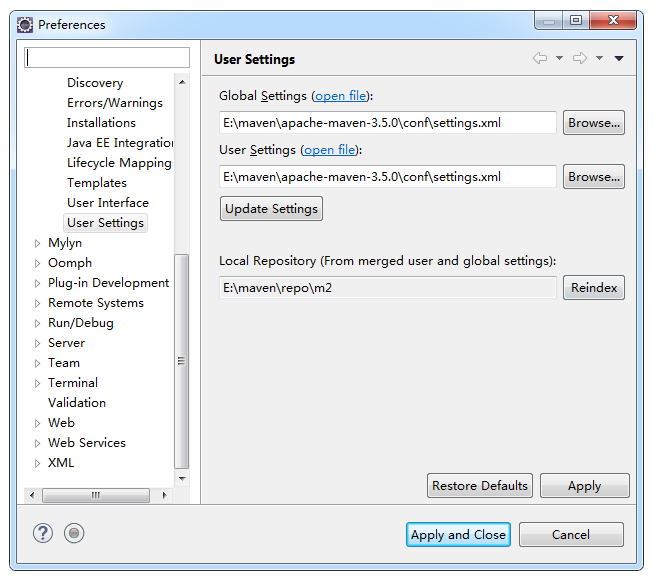This screenshot has width=658, height=581.
Task: Click Restore Defaults button
Action: (480, 486)
